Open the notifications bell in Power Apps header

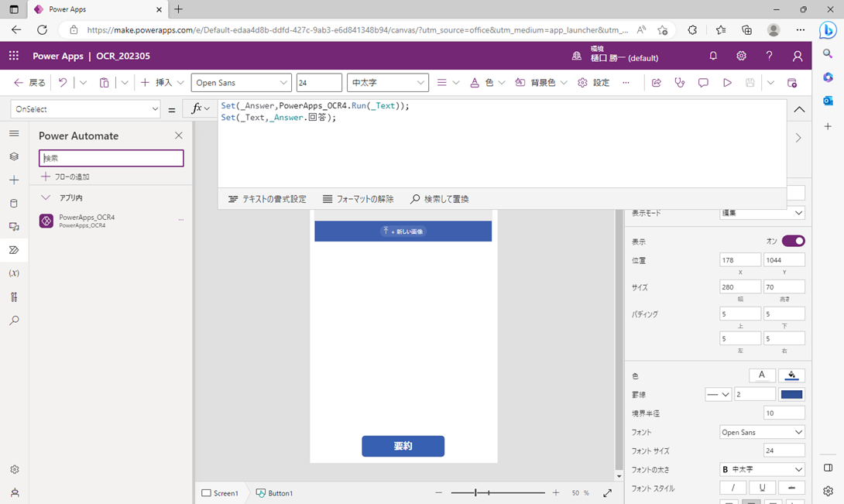coord(713,56)
